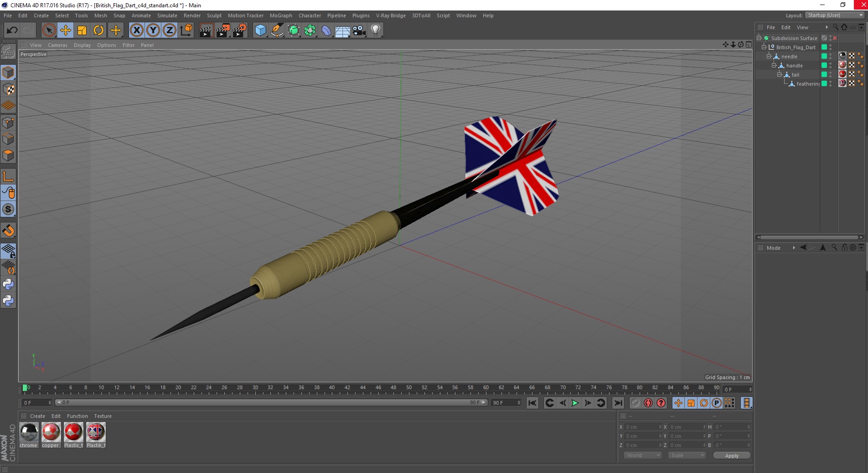
Task: Toggle British_Flag_Dart layer color square
Action: (x=824, y=47)
